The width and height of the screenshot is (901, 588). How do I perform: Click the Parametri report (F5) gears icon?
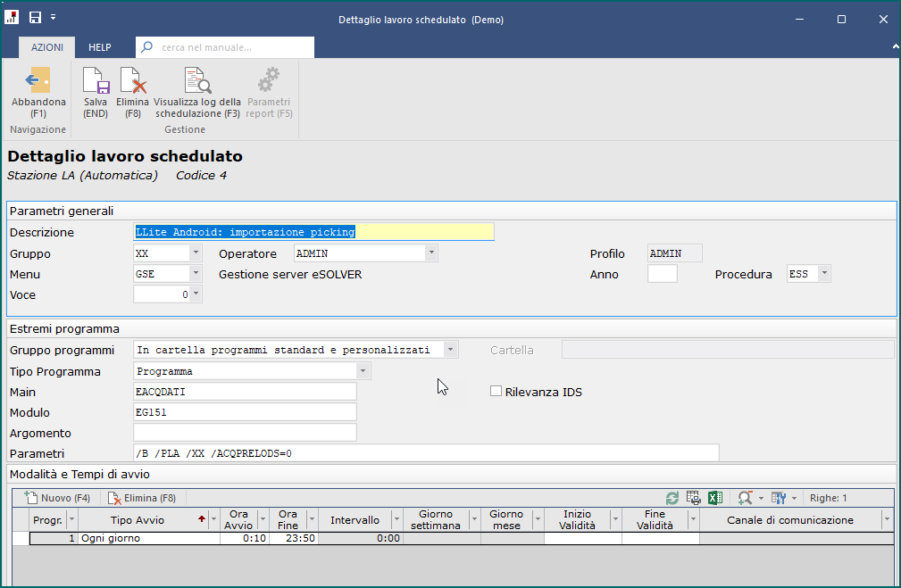click(x=269, y=80)
